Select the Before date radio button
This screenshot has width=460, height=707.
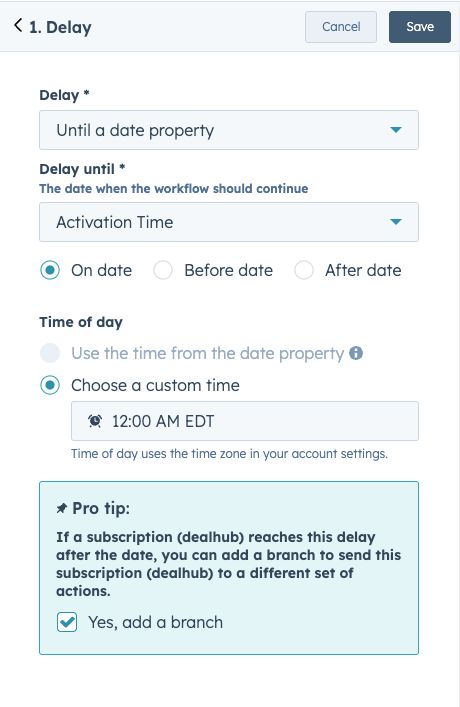click(163, 271)
